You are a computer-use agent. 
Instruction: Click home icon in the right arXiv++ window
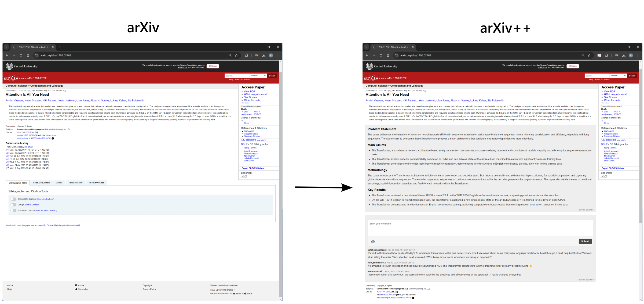[x=388, y=55]
